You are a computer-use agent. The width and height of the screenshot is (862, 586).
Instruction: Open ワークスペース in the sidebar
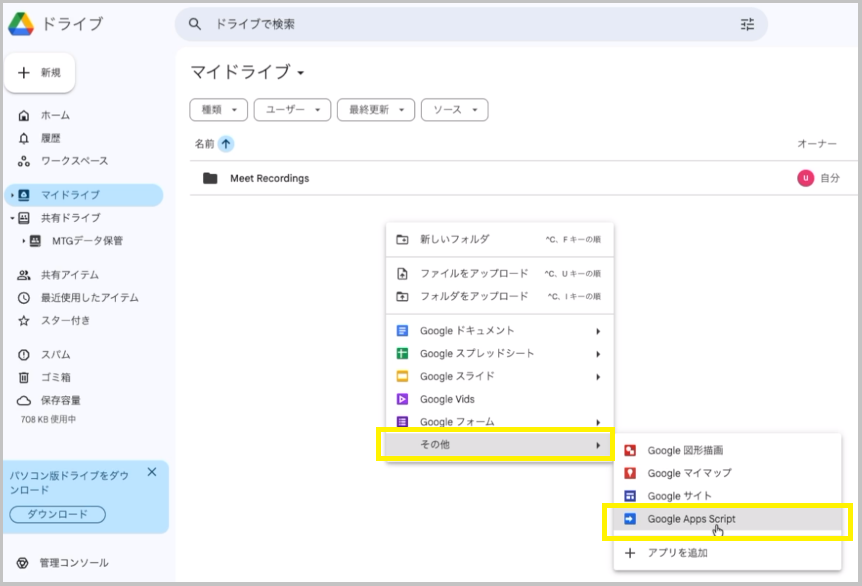tap(63, 161)
